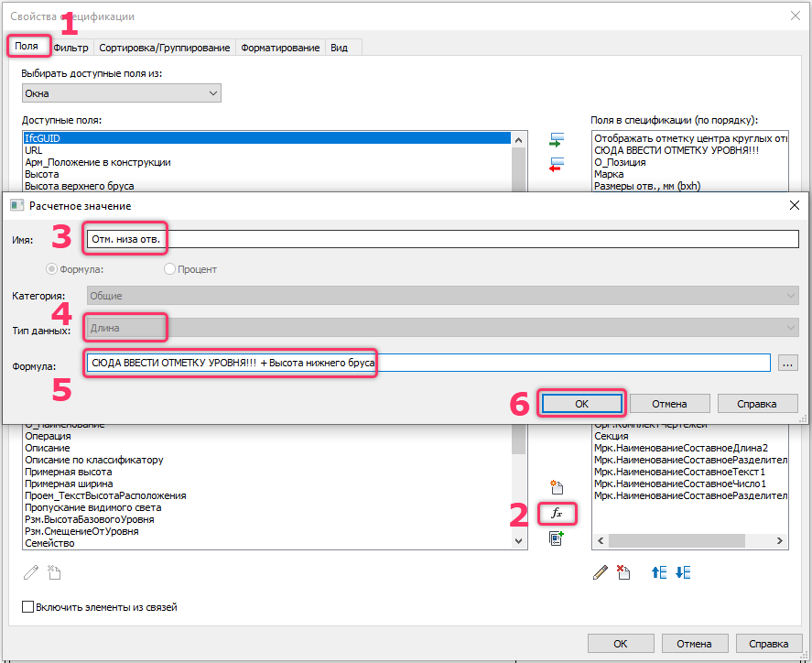Select СЮДА ВВЕСТИ ОТМЕТКУ УРОВНЯ!!! in specification fields
The height and width of the screenshot is (663, 812).
689,150
